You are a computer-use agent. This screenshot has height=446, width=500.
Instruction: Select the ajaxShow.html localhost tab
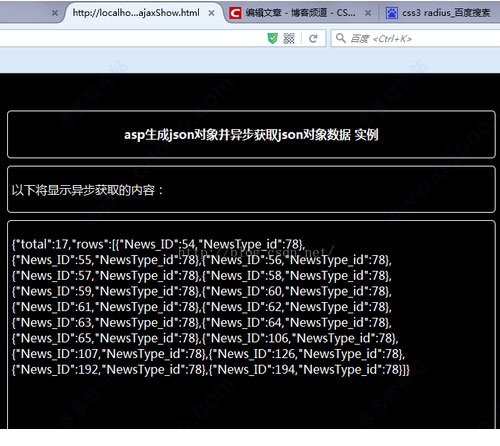(143, 13)
